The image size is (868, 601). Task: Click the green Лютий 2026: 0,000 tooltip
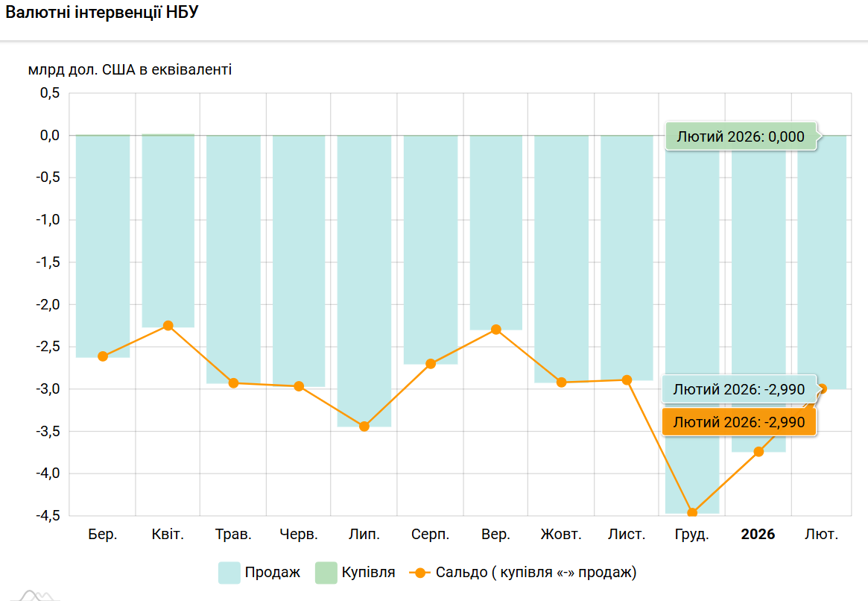(x=741, y=136)
